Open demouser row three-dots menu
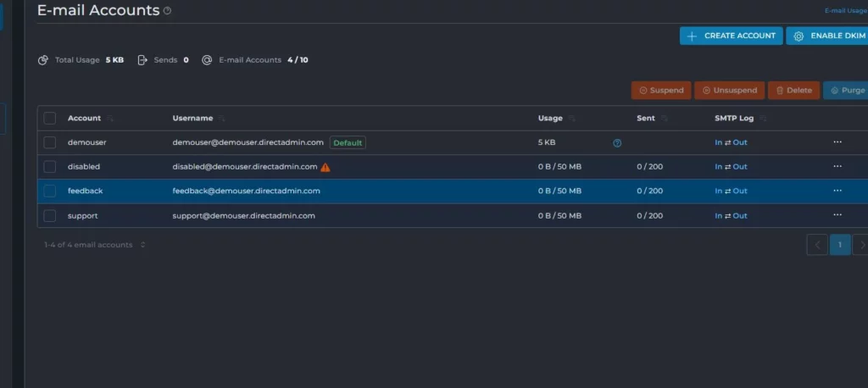 click(837, 141)
